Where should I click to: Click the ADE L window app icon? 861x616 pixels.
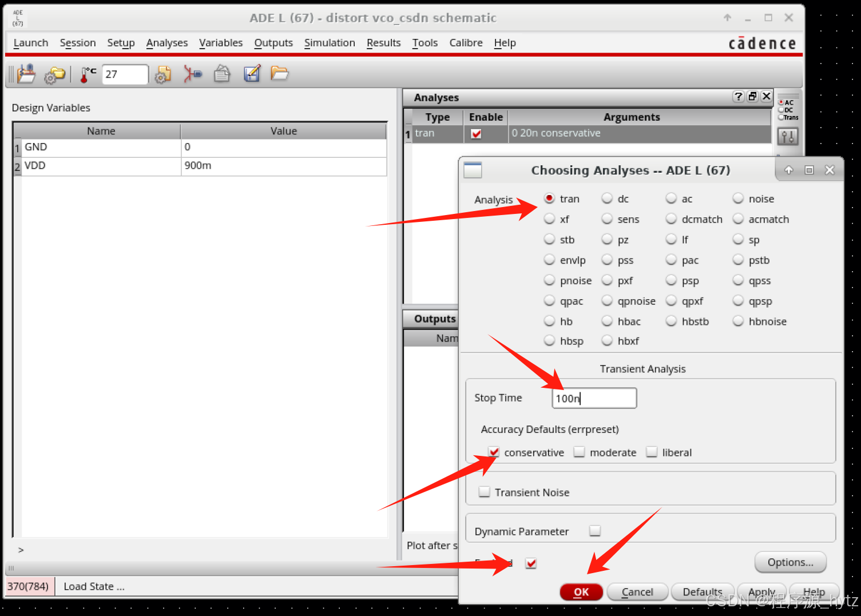pos(18,18)
